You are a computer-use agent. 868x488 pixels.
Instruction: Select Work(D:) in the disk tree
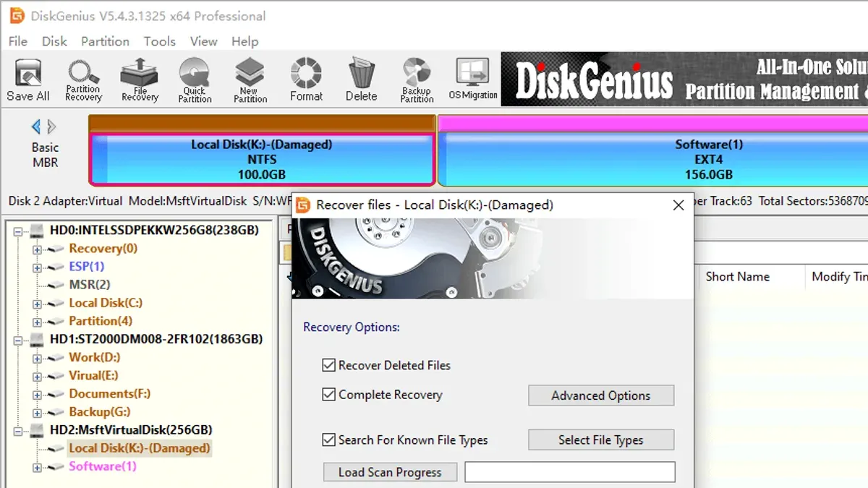point(94,358)
